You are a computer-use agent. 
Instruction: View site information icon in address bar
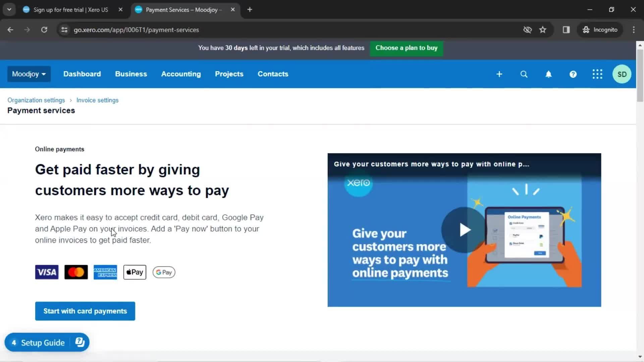click(64, 30)
